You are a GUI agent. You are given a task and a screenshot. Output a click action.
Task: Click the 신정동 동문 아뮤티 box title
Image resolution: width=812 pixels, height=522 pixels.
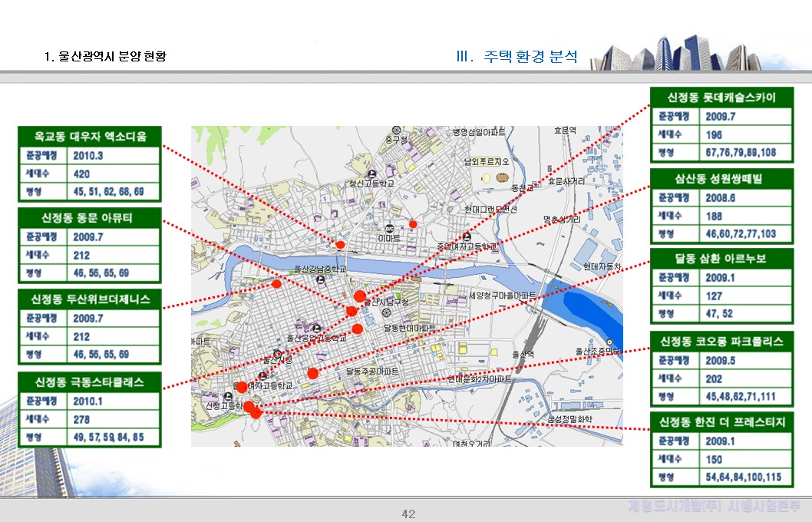(90, 218)
